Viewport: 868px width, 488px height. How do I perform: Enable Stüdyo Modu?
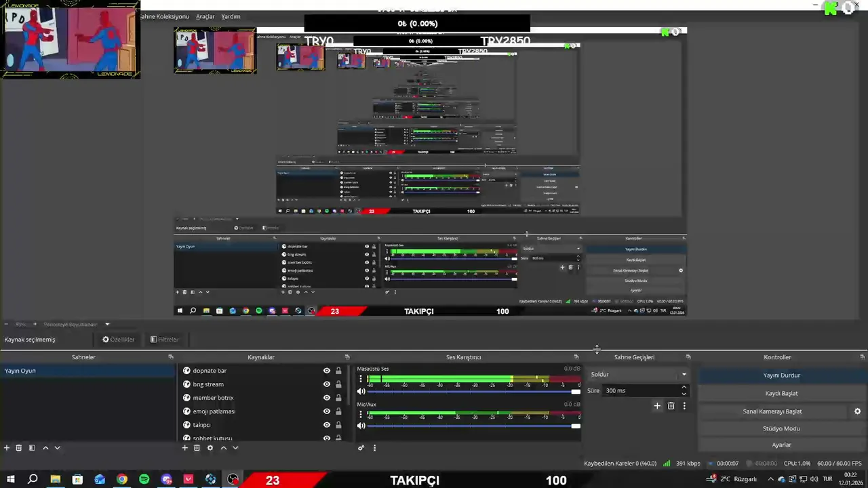(782, 428)
